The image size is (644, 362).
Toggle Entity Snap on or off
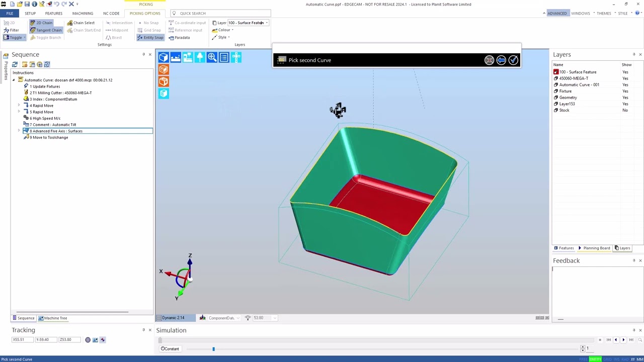[x=150, y=38]
